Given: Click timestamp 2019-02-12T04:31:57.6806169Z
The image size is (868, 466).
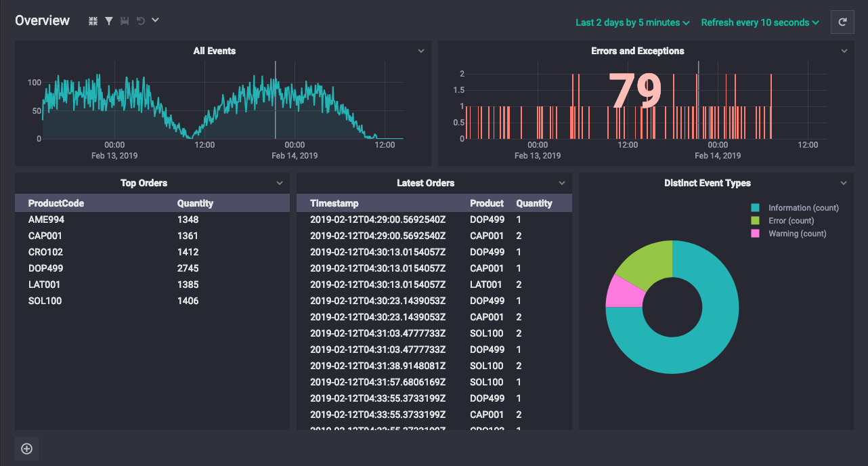Looking at the screenshot, I should pyautogui.click(x=378, y=382).
